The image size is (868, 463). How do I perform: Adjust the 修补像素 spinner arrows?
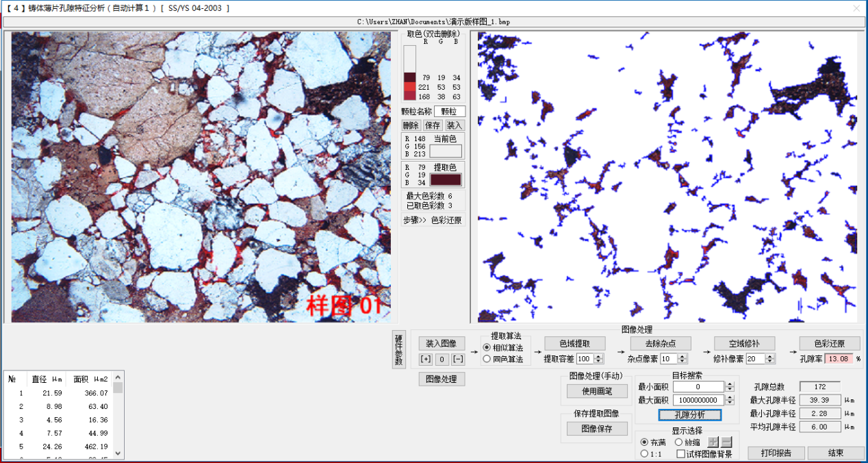(x=770, y=359)
